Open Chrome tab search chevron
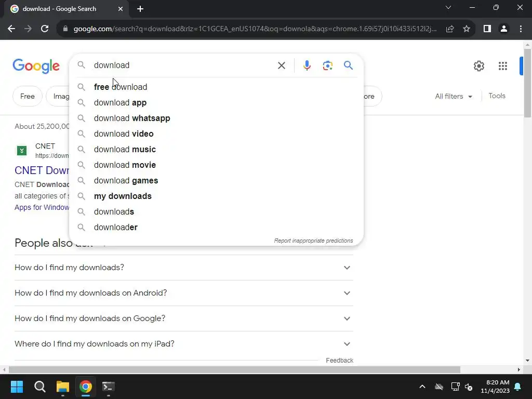This screenshot has height=399, width=532. point(448,7)
